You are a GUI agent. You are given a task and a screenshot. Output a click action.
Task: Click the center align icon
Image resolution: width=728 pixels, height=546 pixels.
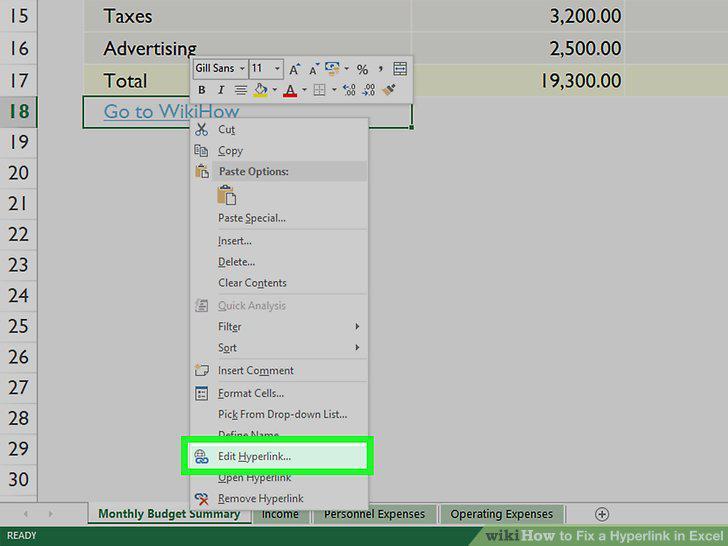pyautogui.click(x=240, y=90)
